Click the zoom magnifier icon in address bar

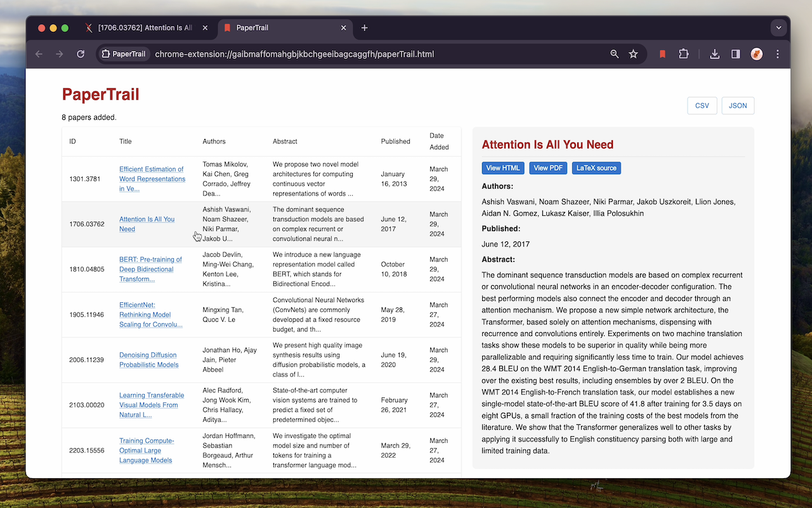(614, 54)
